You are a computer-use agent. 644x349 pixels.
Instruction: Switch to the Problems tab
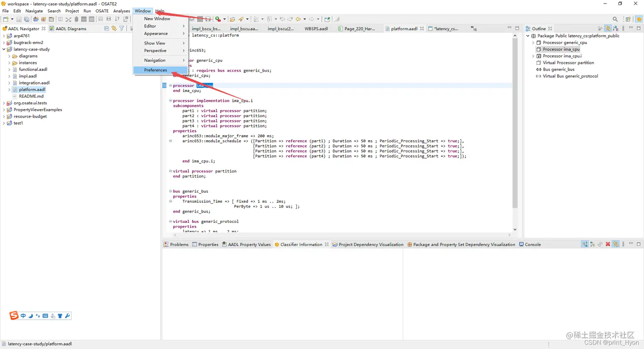point(176,245)
